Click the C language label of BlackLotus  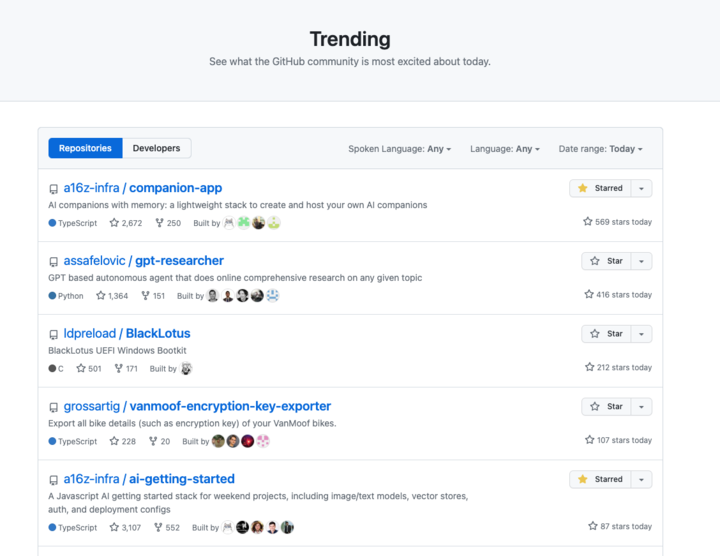[x=56, y=368]
